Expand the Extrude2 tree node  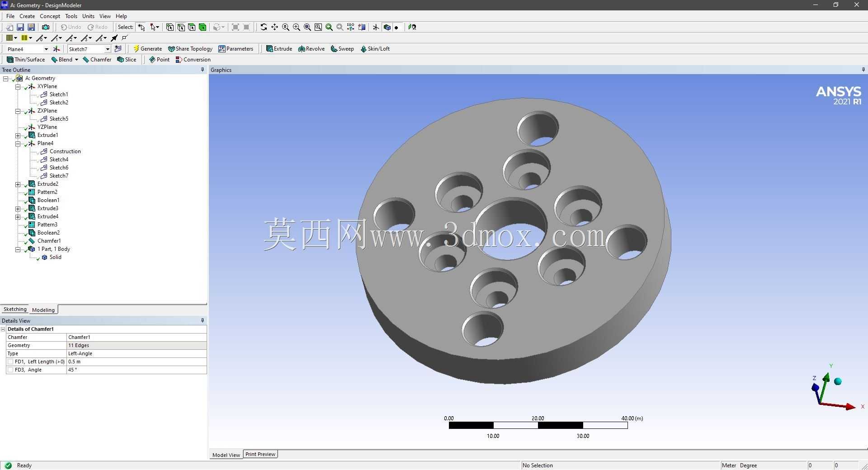click(18, 184)
